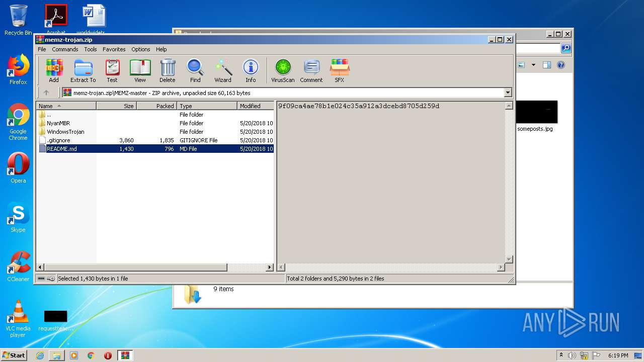Open the Find magnifier tool
Viewport: 644px width, 362px height.
[195, 70]
